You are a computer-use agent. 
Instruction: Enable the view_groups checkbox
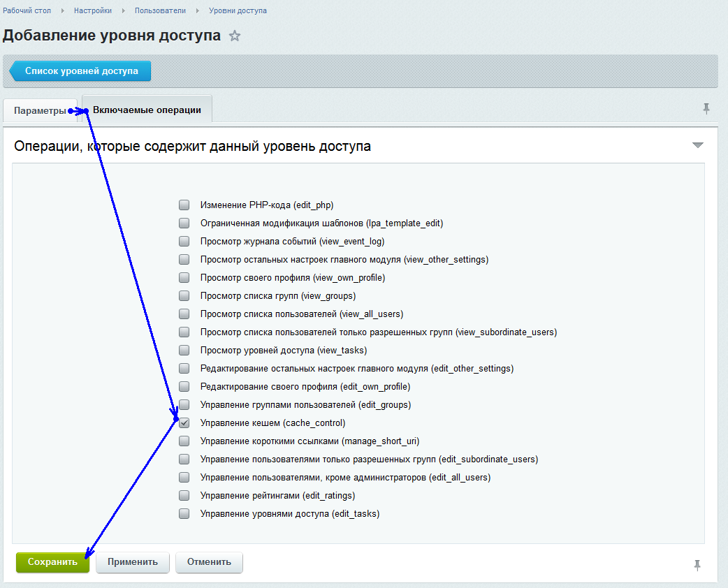(x=184, y=295)
